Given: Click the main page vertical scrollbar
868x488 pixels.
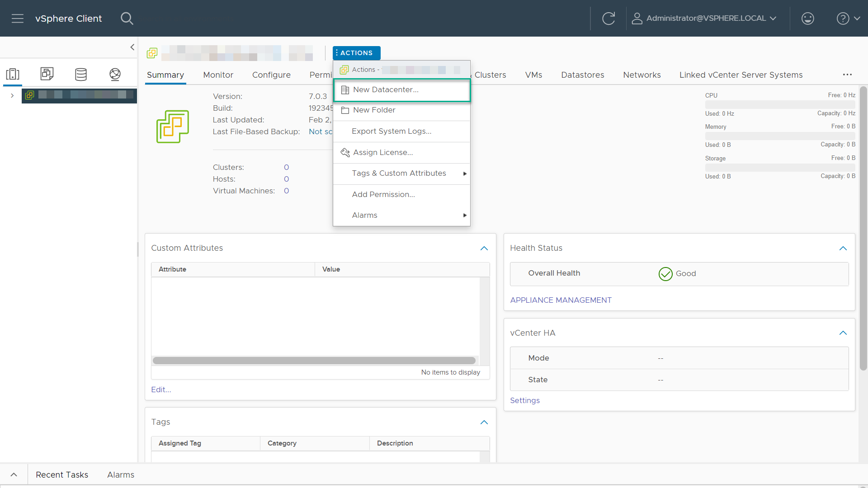Looking at the screenshot, I should pyautogui.click(x=863, y=228).
